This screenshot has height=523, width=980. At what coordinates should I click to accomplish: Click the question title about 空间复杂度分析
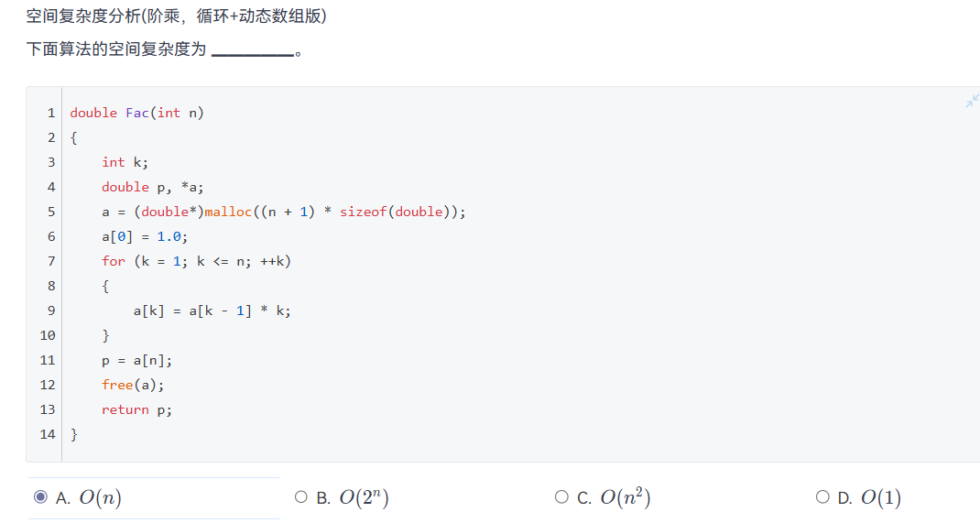176,16
